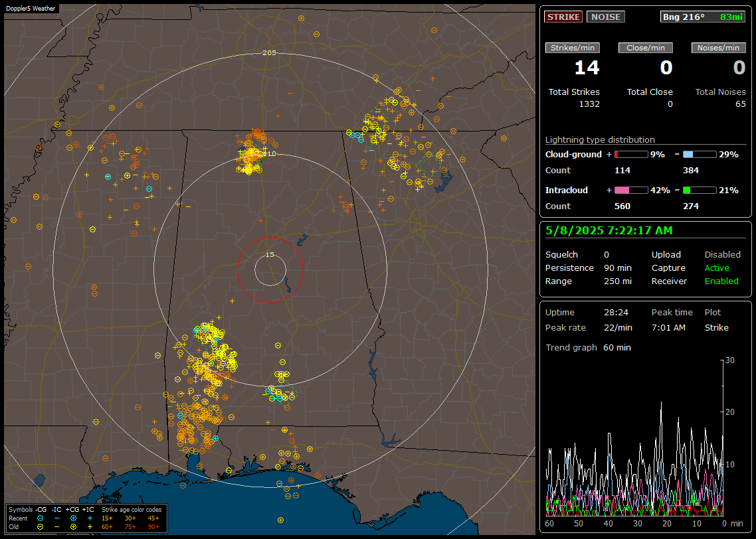Screen dimensions: 756x539
Task: Click the Old -IC yellow dash in the legend
Action: coord(57,527)
